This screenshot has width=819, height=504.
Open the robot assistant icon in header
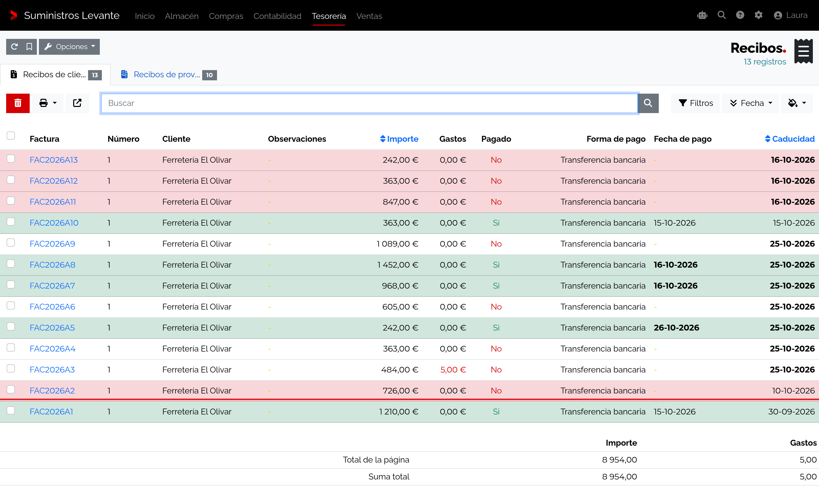tap(702, 15)
